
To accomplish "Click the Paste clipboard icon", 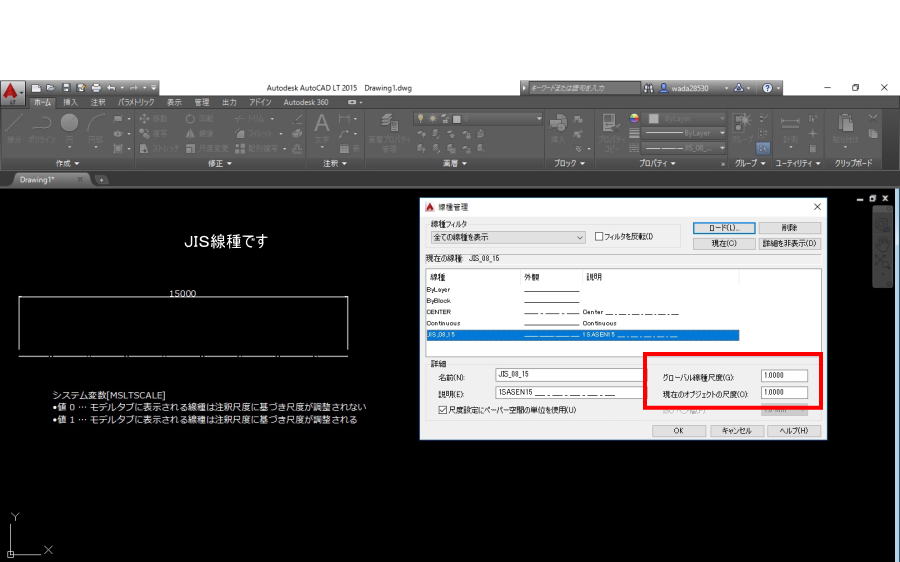I will click(845, 123).
